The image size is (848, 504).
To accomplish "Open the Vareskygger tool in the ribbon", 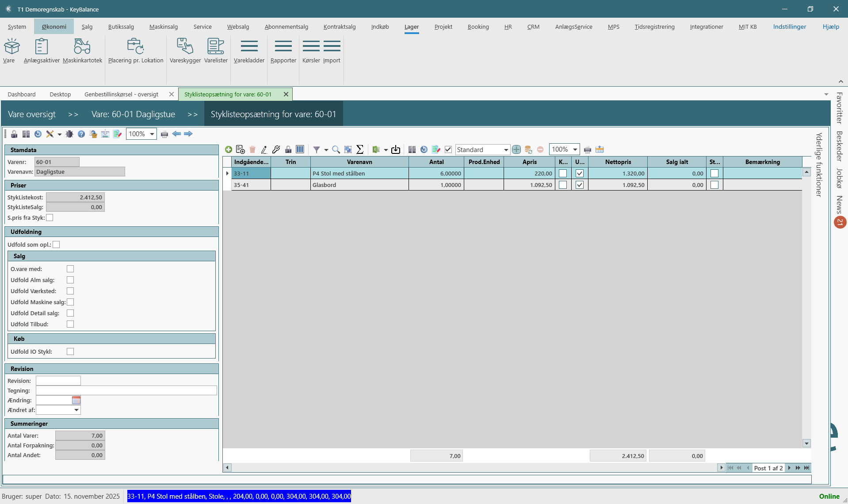I will pos(185,50).
